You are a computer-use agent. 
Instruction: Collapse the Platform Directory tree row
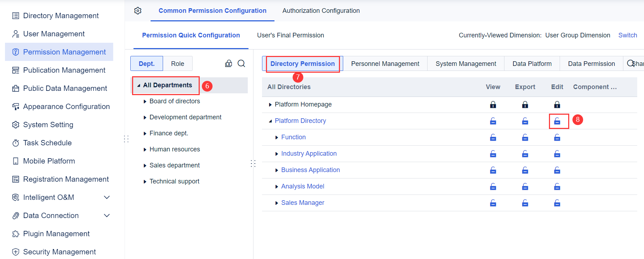click(270, 121)
